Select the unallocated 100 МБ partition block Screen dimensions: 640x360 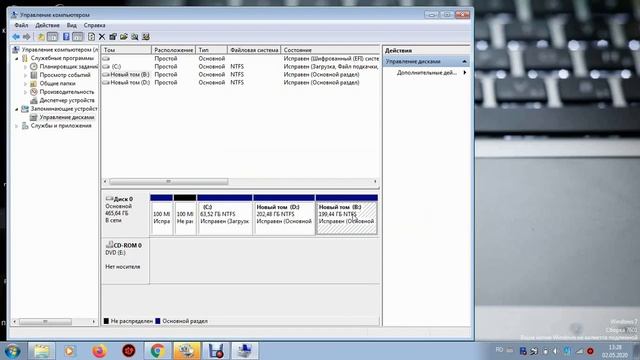coord(185,215)
